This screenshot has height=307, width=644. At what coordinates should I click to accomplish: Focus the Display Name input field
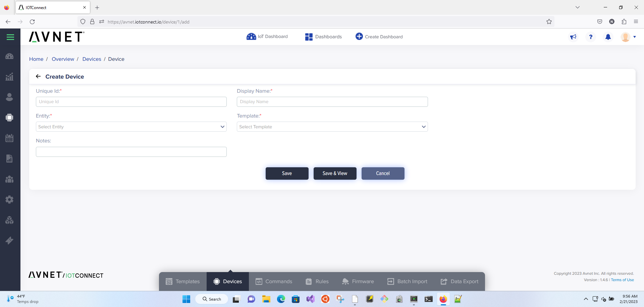(x=332, y=102)
